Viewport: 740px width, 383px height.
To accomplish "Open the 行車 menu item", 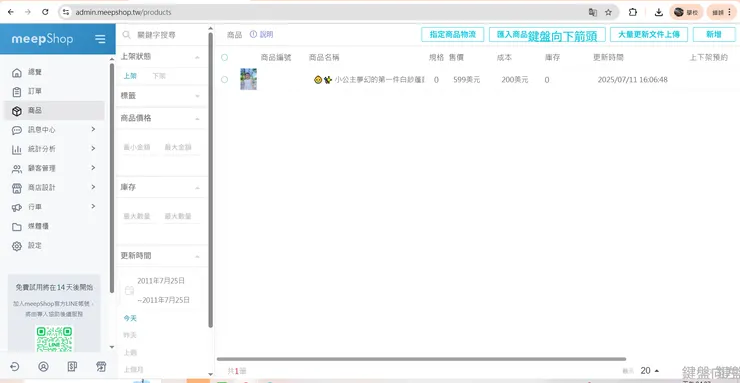I will click(54, 207).
